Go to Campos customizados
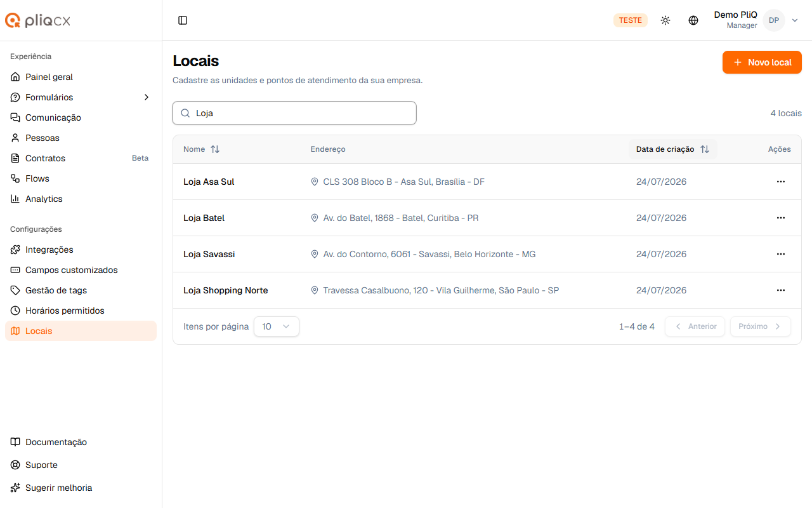The image size is (812, 508). [81, 270]
